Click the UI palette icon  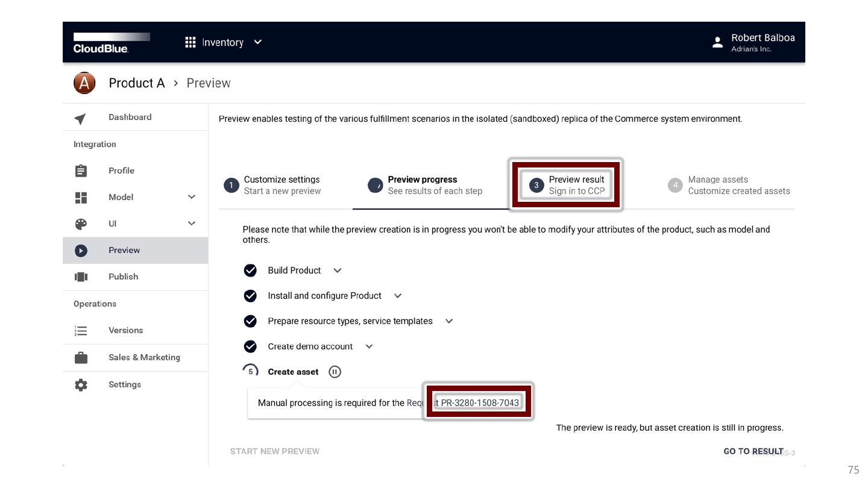pos(81,224)
